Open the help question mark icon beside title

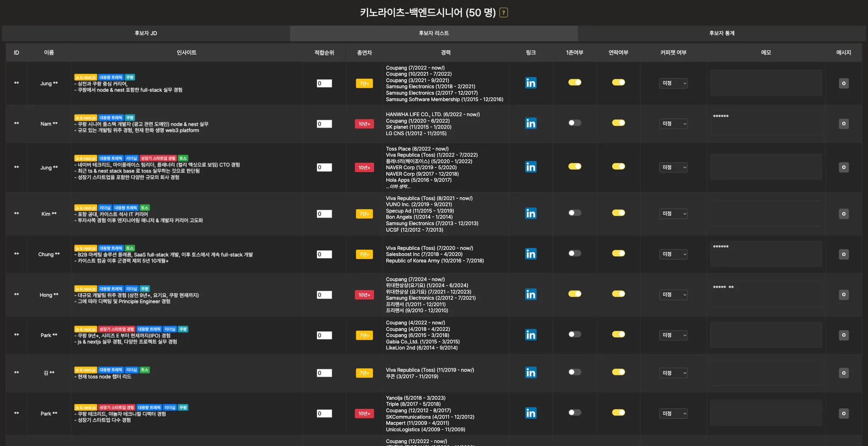point(504,13)
